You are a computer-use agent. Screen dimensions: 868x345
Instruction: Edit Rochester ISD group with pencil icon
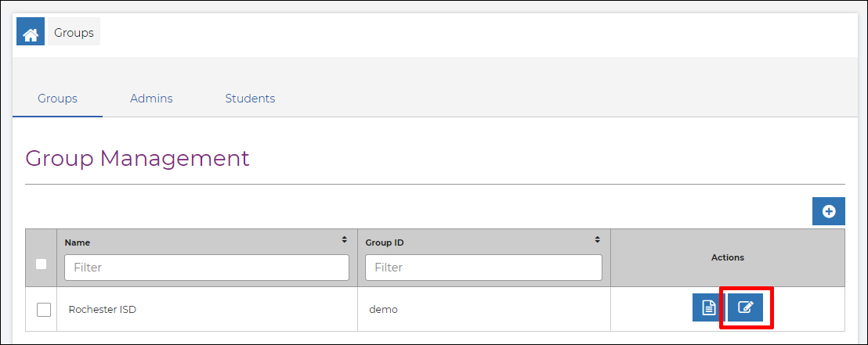[x=745, y=307]
